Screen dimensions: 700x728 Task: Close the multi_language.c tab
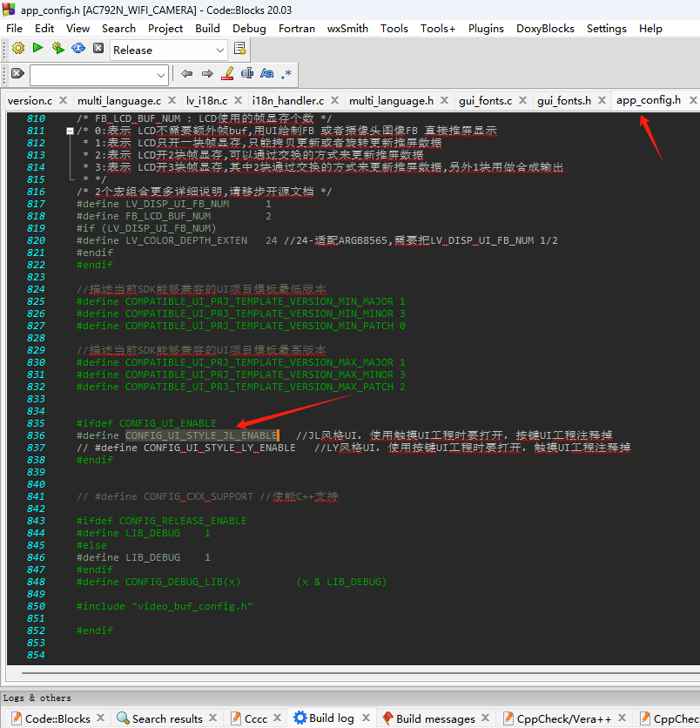(x=172, y=100)
